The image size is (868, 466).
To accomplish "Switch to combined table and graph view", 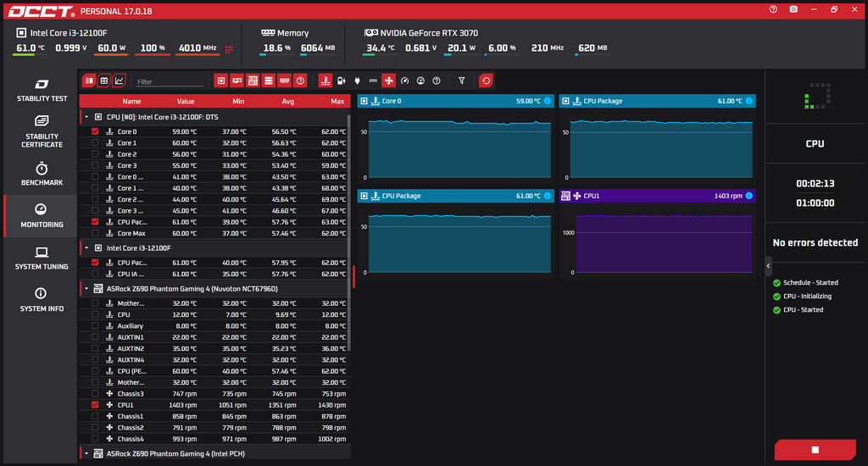I will [88, 80].
